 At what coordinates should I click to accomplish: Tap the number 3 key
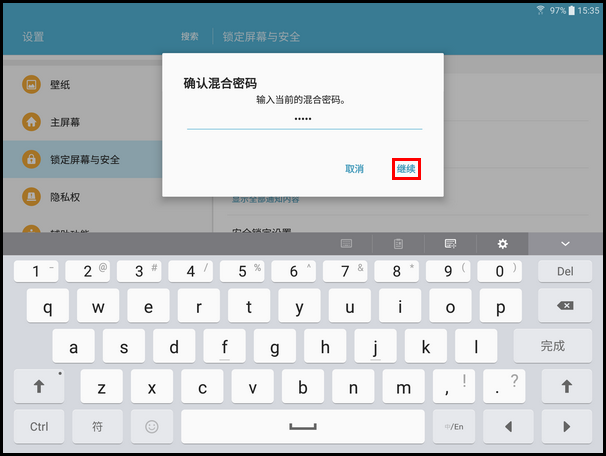point(139,271)
